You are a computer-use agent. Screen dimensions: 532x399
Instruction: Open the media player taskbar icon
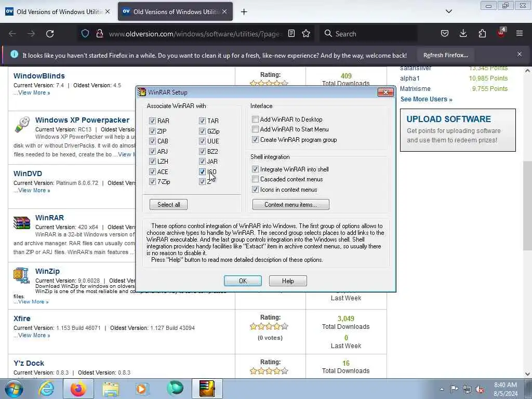(142, 389)
